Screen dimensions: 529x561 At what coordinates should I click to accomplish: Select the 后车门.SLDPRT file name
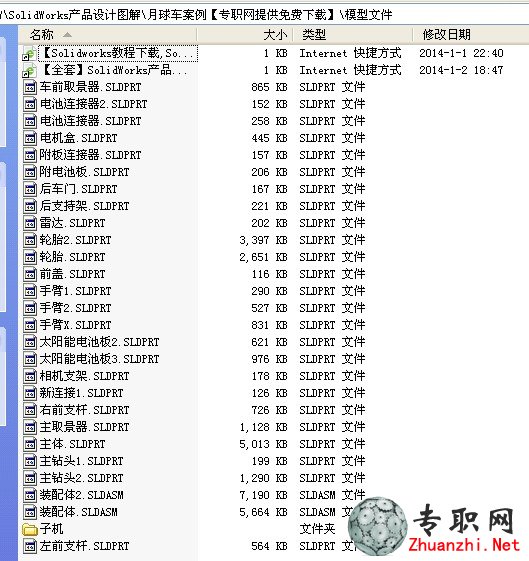point(78,189)
